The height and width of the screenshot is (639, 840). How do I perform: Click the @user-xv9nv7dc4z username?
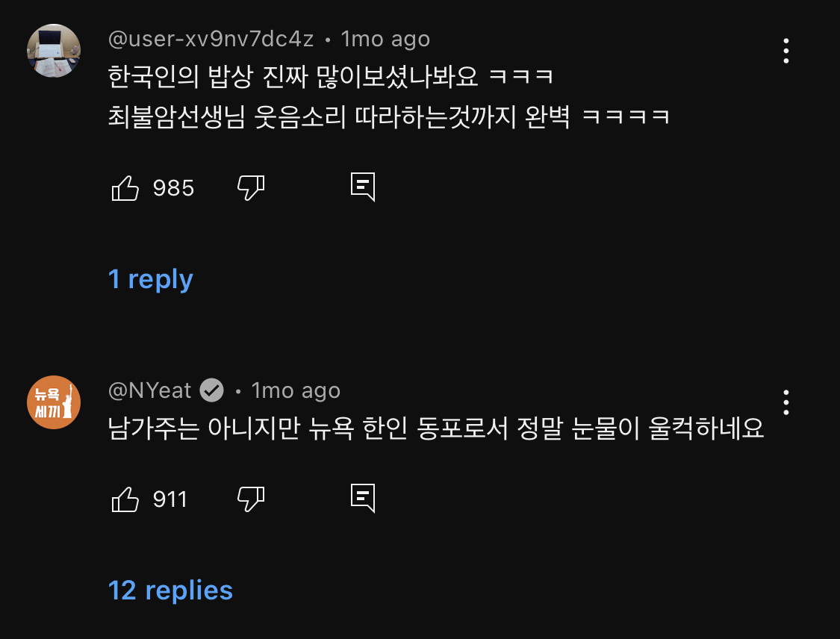tap(211, 38)
